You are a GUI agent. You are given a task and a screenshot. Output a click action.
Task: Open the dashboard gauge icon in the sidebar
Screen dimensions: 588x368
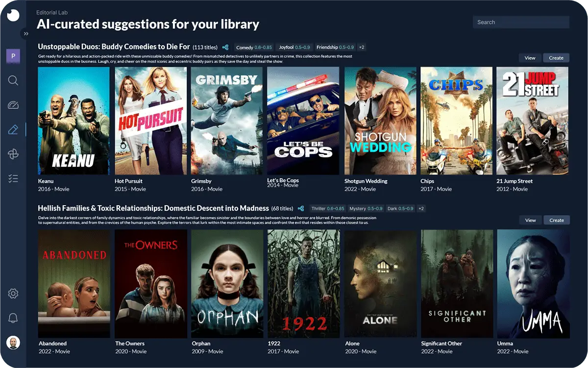point(13,105)
